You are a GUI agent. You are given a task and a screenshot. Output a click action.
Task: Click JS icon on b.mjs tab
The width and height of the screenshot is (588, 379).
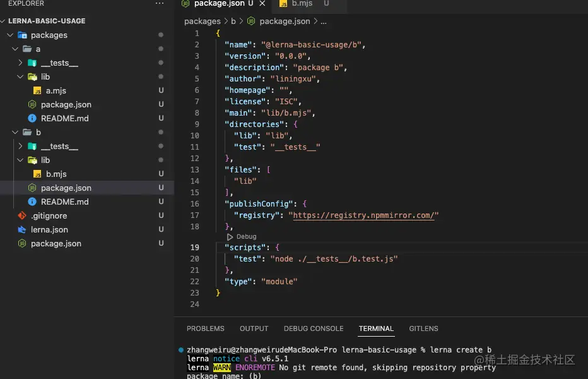coord(283,3)
